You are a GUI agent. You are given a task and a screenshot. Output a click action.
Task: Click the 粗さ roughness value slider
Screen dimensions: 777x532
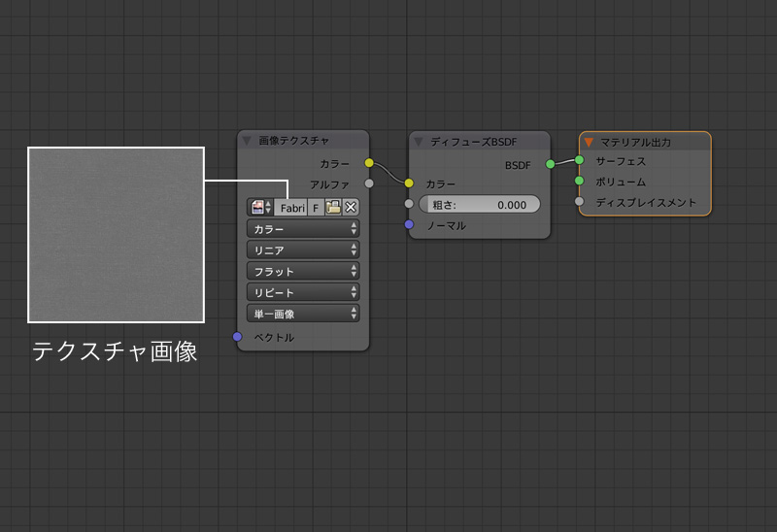click(479, 205)
